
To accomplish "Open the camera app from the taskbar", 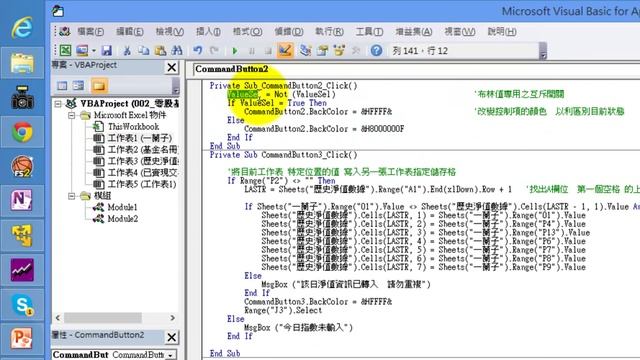I will [22, 97].
